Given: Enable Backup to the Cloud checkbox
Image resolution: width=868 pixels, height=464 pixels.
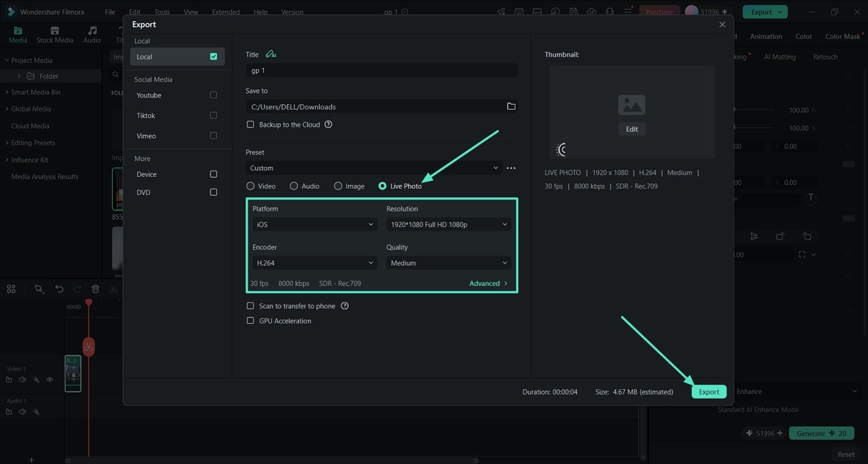Looking at the screenshot, I should [250, 124].
